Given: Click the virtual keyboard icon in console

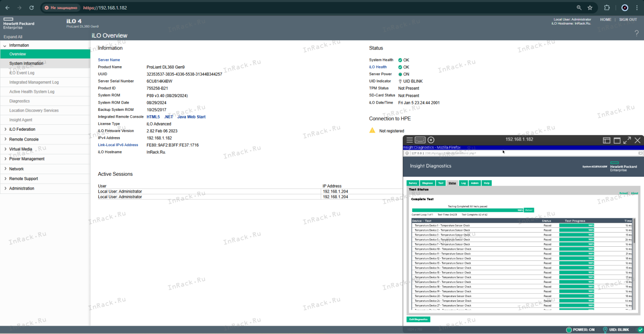Looking at the screenshot, I should point(420,140).
